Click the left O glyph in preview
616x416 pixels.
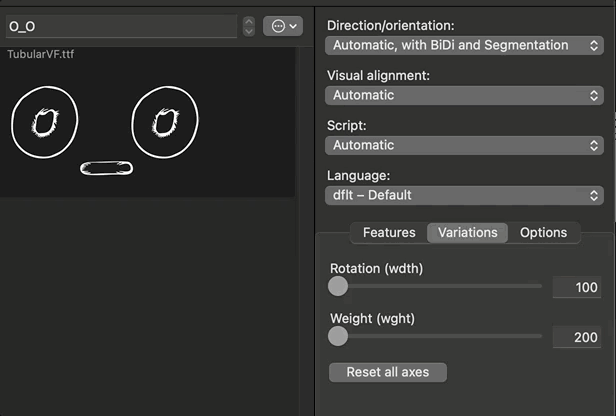pos(43,121)
